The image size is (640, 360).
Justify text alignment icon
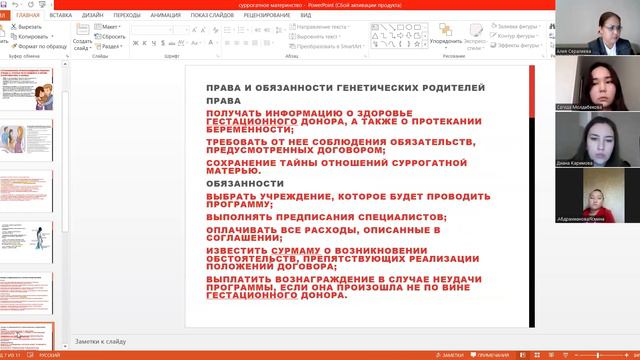click(255, 43)
